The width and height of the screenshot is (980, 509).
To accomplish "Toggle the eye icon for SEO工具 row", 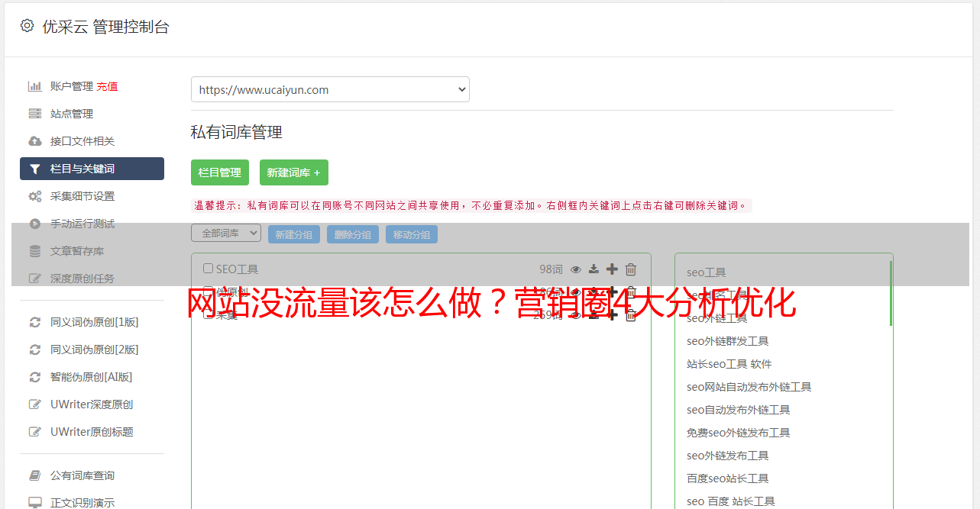I will (x=576, y=269).
